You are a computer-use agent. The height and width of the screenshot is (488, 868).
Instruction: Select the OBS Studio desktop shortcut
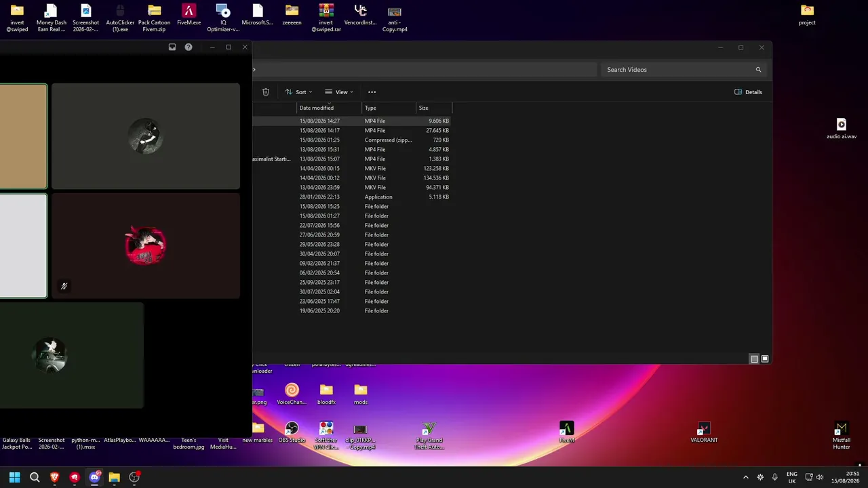point(292,432)
